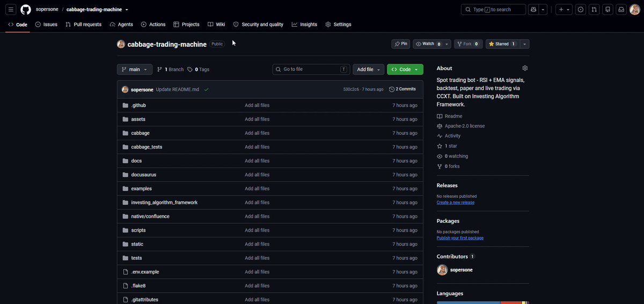Open the Copilot chat icon

[x=533, y=10]
